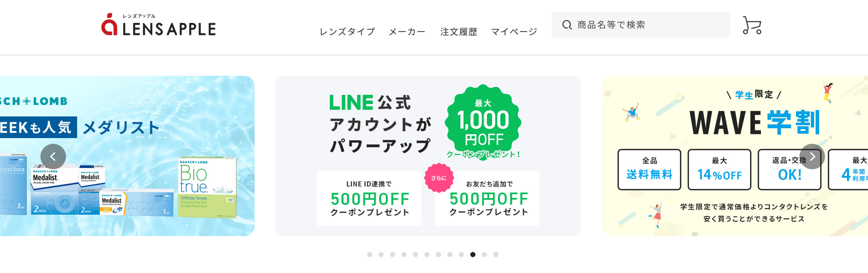Click the Lens Apple logo

tap(159, 25)
